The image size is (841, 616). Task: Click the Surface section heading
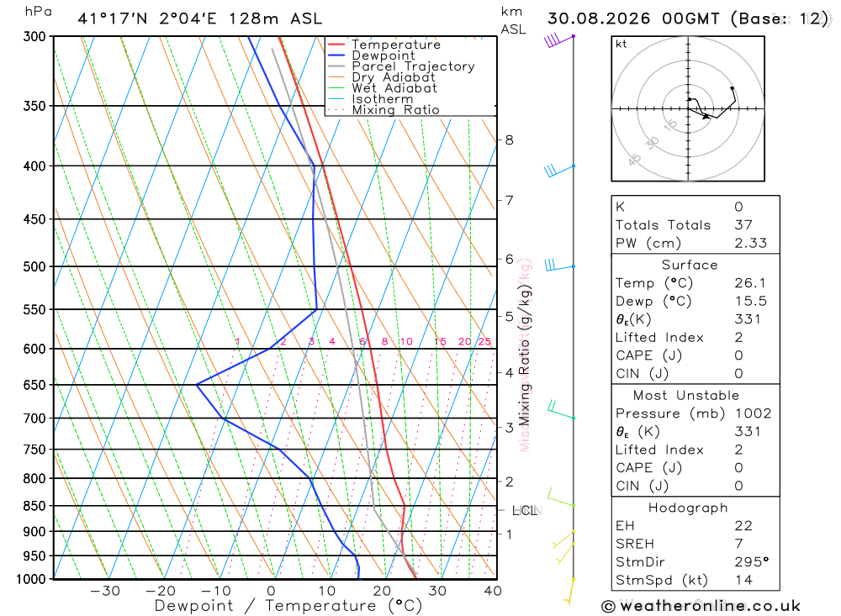point(690,265)
